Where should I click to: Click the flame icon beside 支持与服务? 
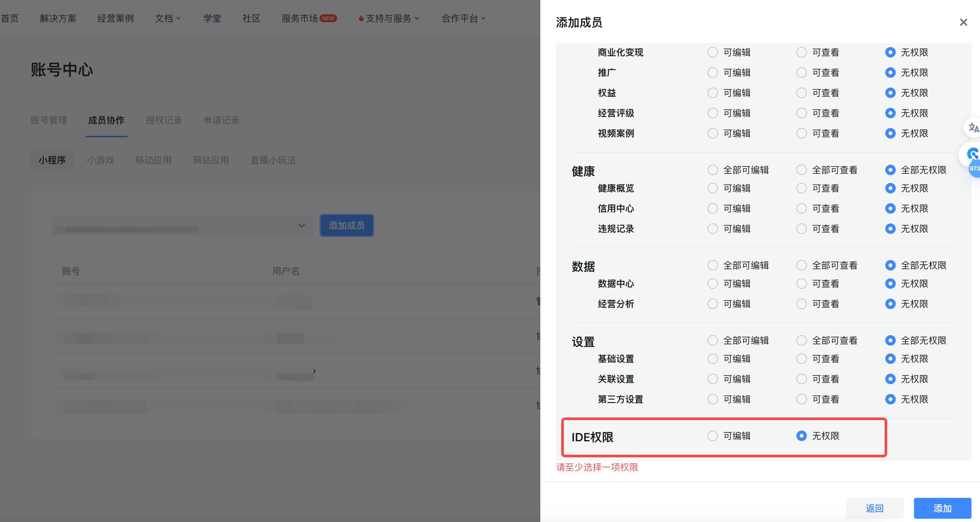click(x=360, y=18)
